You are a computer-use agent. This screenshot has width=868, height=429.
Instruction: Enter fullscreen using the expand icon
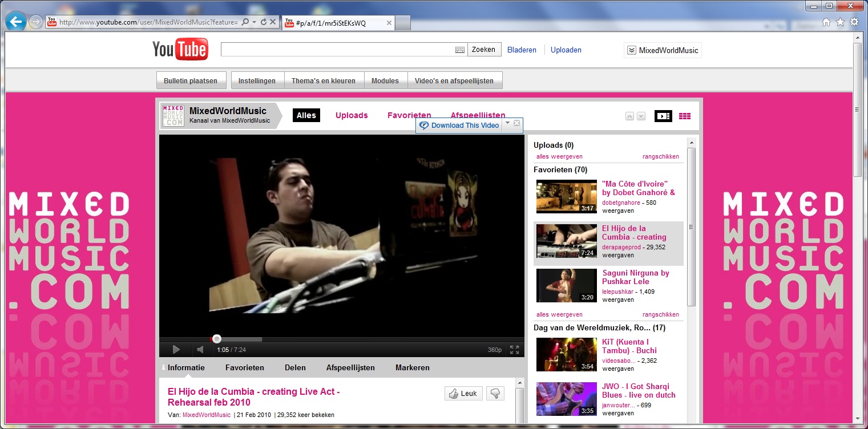click(x=514, y=350)
